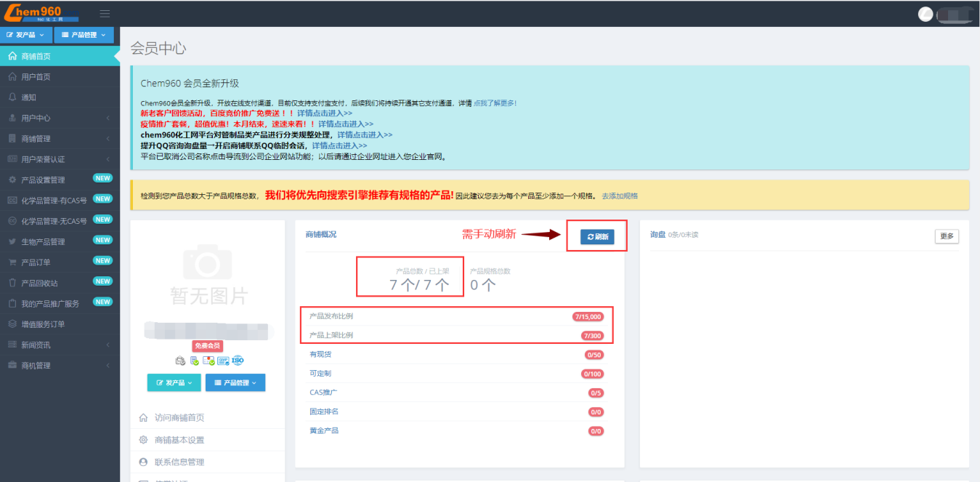Open 产品回收站 in the sidebar
Viewport: 980px width, 482px height.
tap(60, 283)
